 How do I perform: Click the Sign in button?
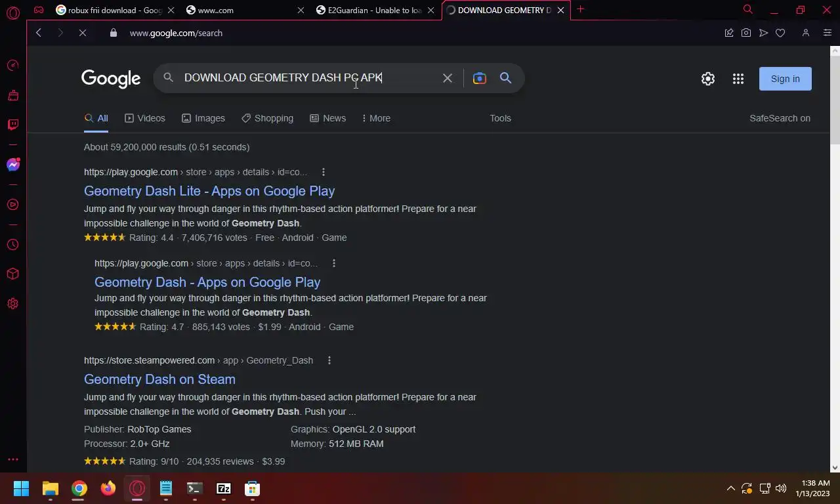pos(785,79)
